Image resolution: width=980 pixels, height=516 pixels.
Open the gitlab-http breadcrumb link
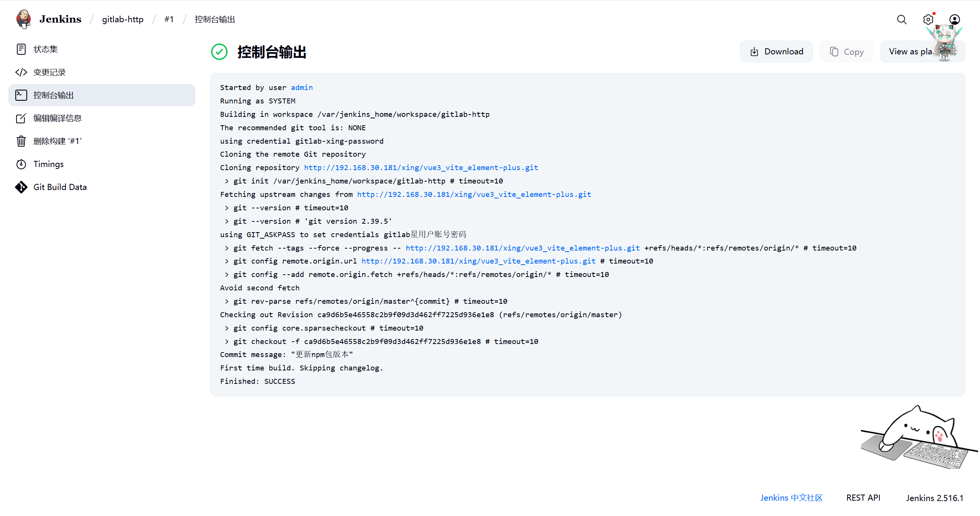122,19
